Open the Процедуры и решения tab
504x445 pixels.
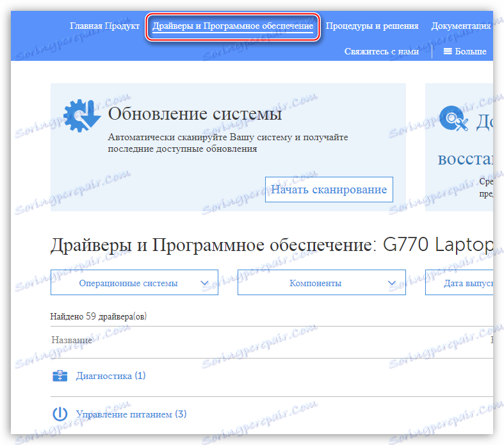click(x=372, y=26)
